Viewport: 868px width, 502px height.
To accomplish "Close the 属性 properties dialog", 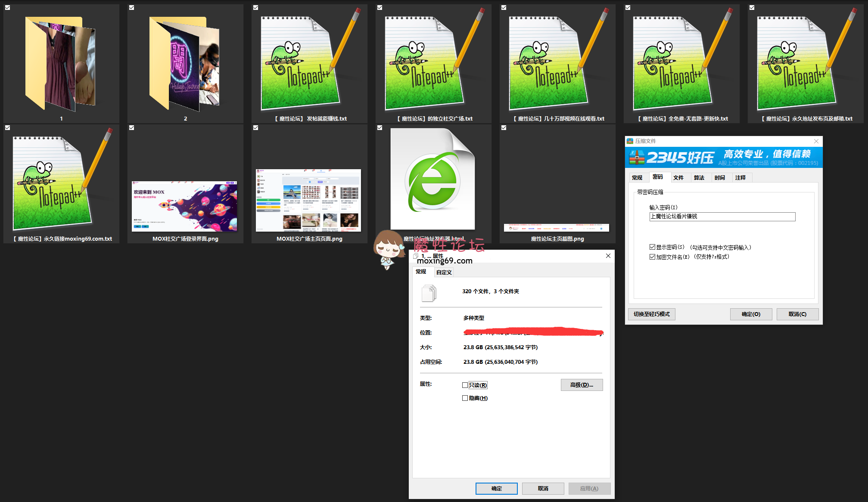I will click(608, 256).
